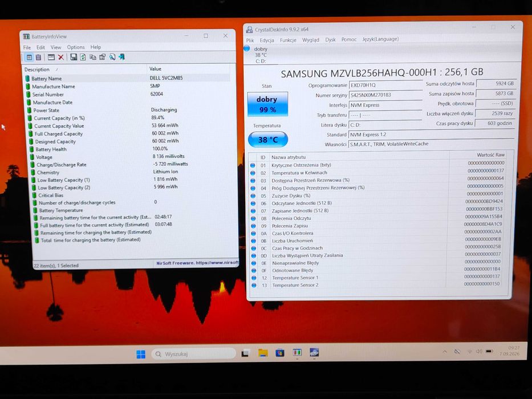Click CrystalDiskInfo taskbar icon

coord(314,352)
